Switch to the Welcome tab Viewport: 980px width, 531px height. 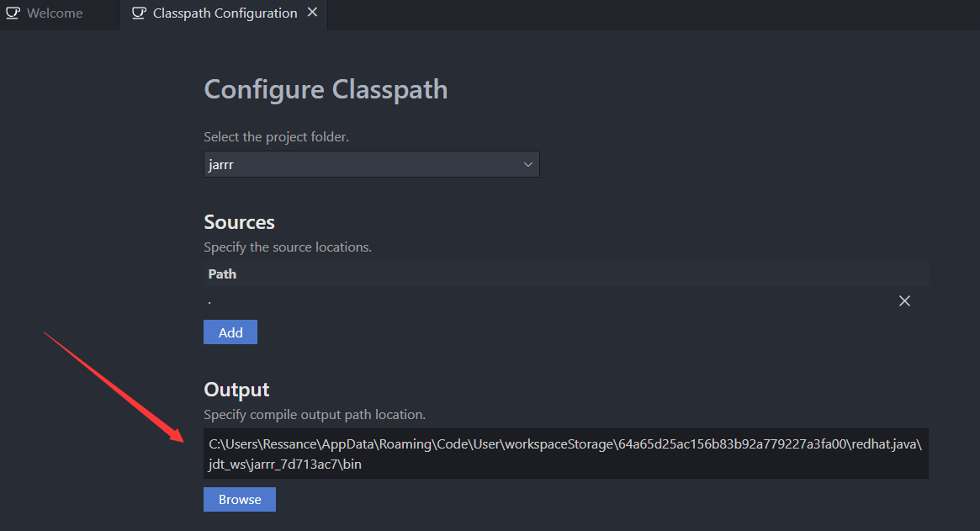click(x=50, y=13)
